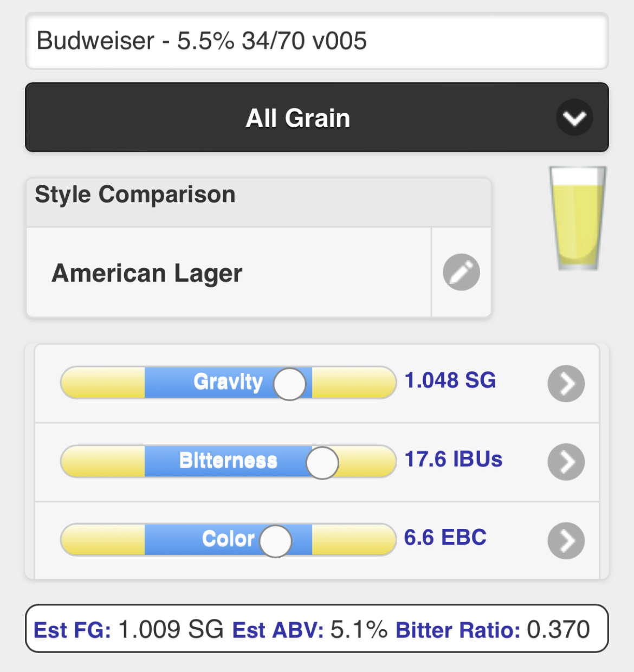Click the 1.048 SG gravity value
The image size is (634, 672).
click(x=450, y=380)
